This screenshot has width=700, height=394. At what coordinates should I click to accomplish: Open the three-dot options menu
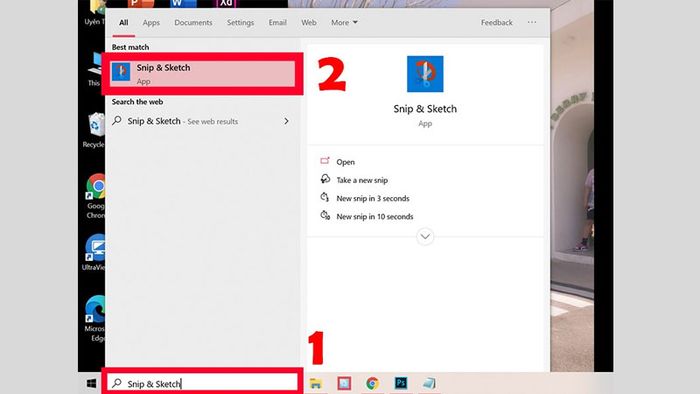click(532, 22)
